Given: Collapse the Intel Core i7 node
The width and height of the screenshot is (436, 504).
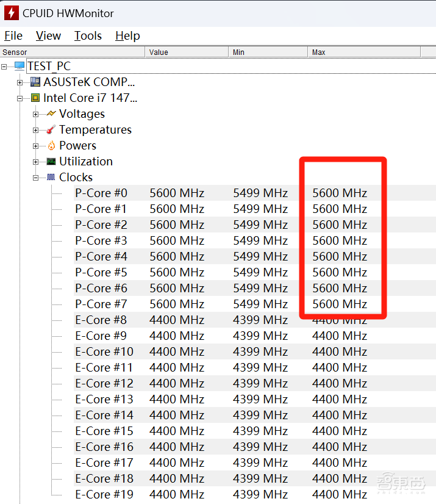Looking at the screenshot, I should click(x=20, y=98).
